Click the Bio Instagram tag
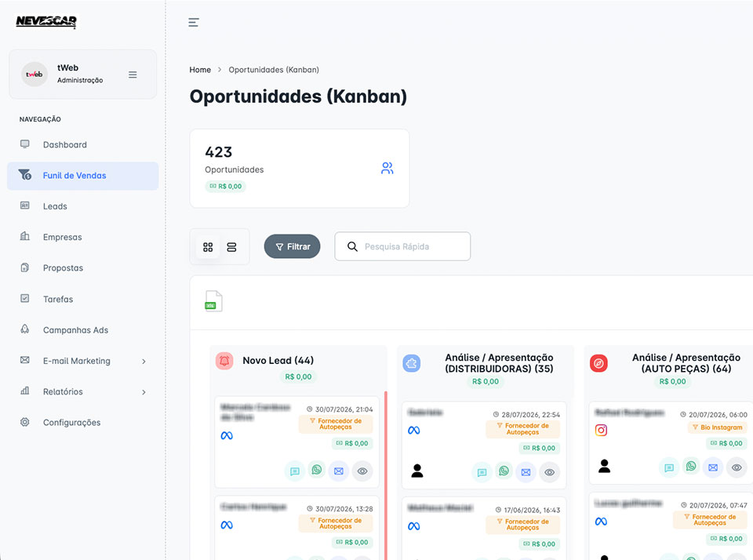Screen dimensions: 753x560 (x=718, y=427)
